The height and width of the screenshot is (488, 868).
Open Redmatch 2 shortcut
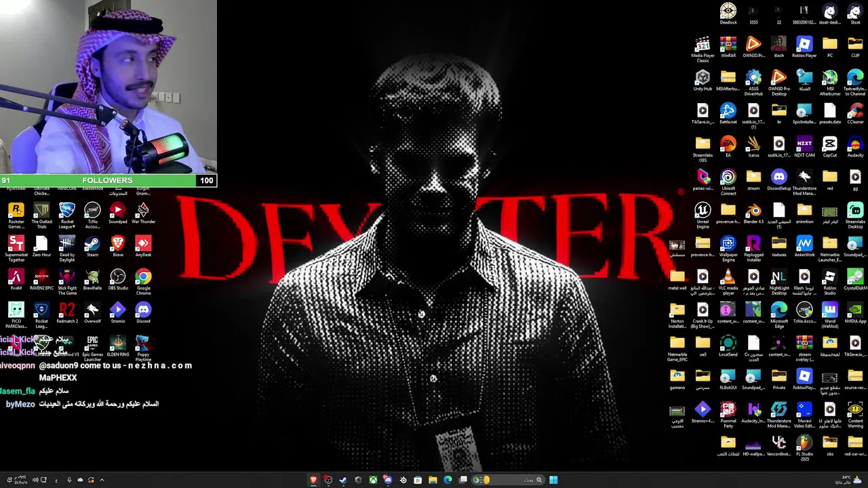point(67,312)
